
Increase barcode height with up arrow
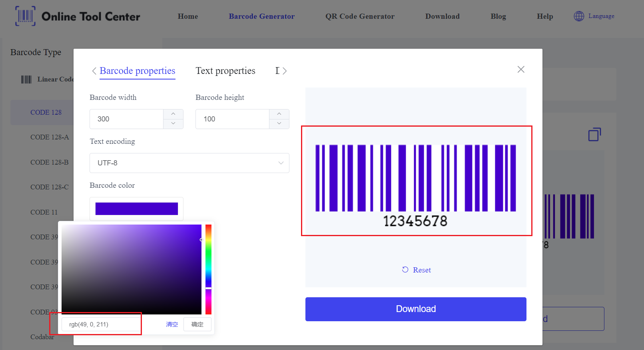point(279,114)
